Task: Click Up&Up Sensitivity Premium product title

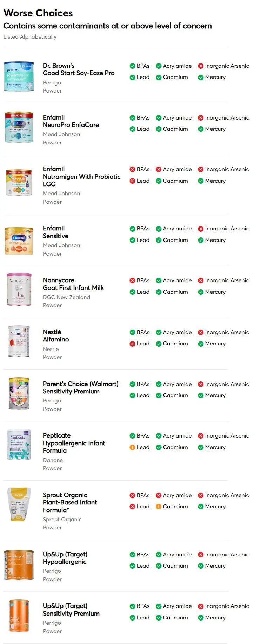Action: click(71, 610)
